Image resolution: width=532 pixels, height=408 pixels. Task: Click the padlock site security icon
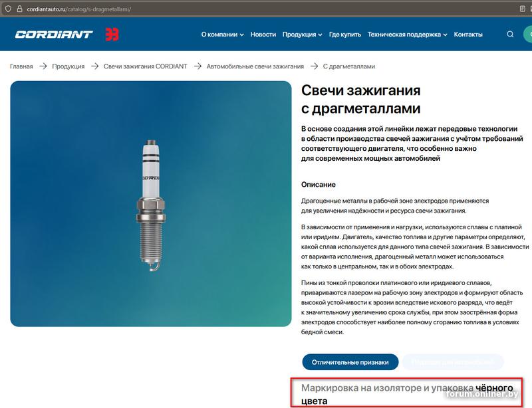pyautogui.click(x=20, y=9)
